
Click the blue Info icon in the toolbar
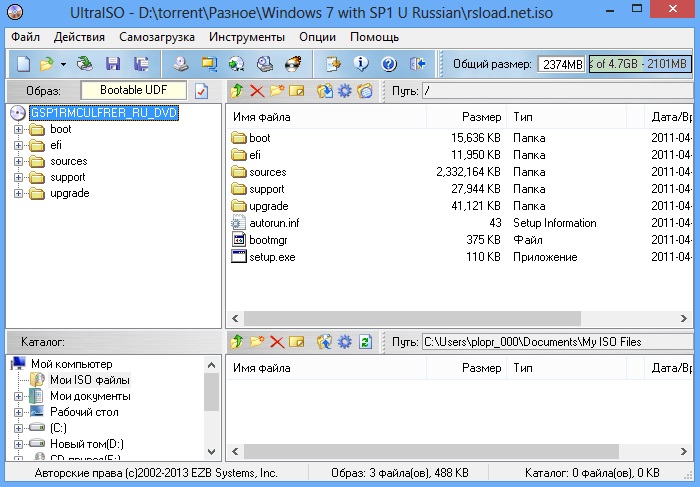pyautogui.click(x=361, y=64)
